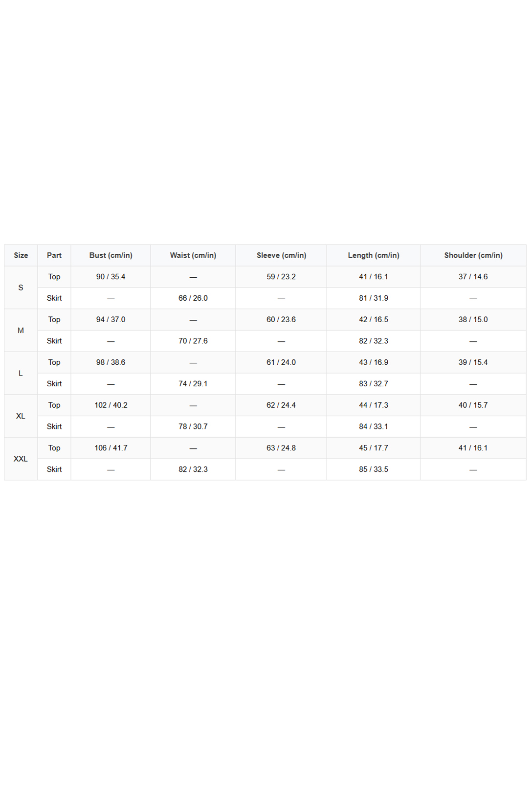
Task: Click the Size column header
Action: (x=21, y=255)
